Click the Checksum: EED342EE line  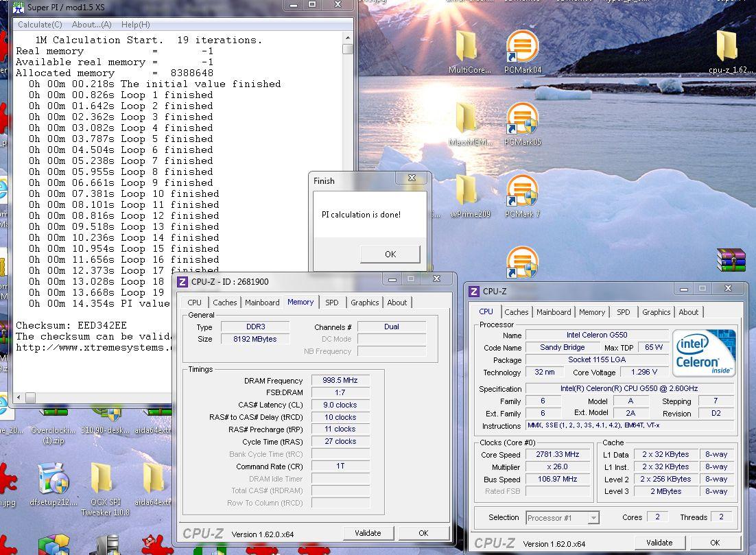(x=71, y=325)
